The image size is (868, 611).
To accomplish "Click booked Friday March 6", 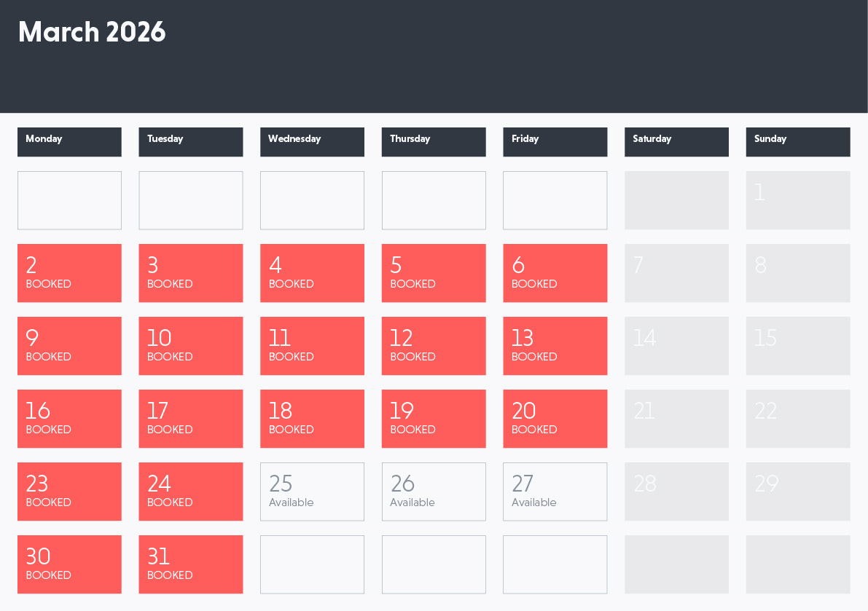I will (x=555, y=273).
